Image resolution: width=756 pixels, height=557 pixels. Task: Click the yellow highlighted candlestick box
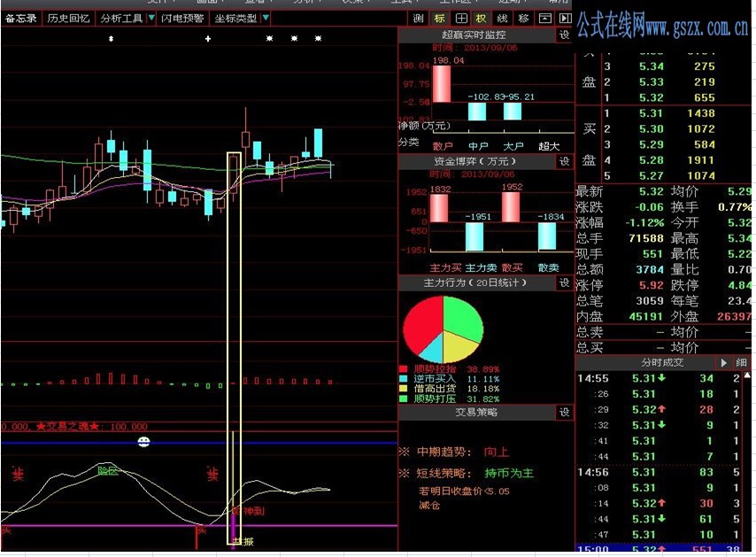(x=234, y=348)
